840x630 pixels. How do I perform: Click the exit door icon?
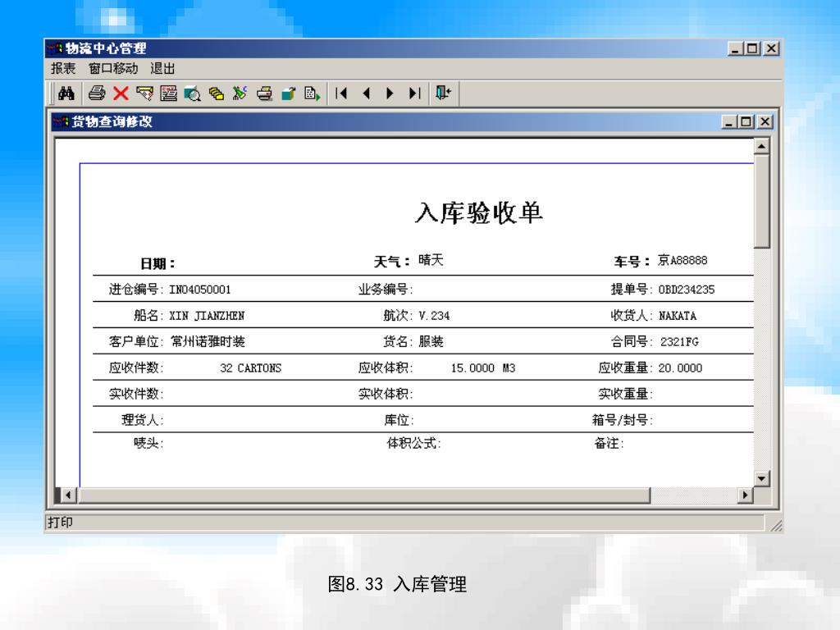444,94
